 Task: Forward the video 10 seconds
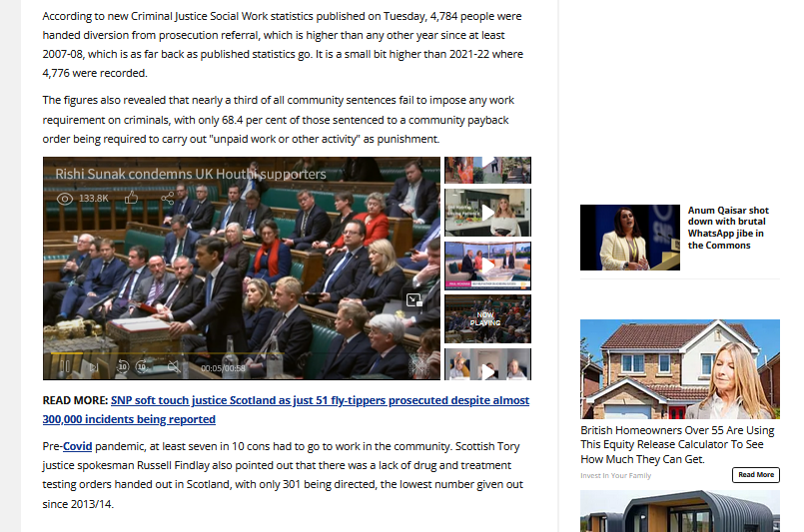[142, 366]
